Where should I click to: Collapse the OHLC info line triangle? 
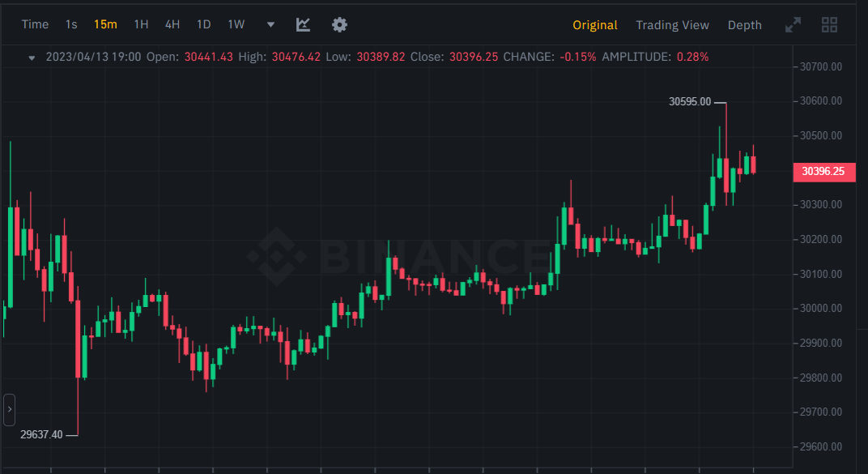(32, 58)
